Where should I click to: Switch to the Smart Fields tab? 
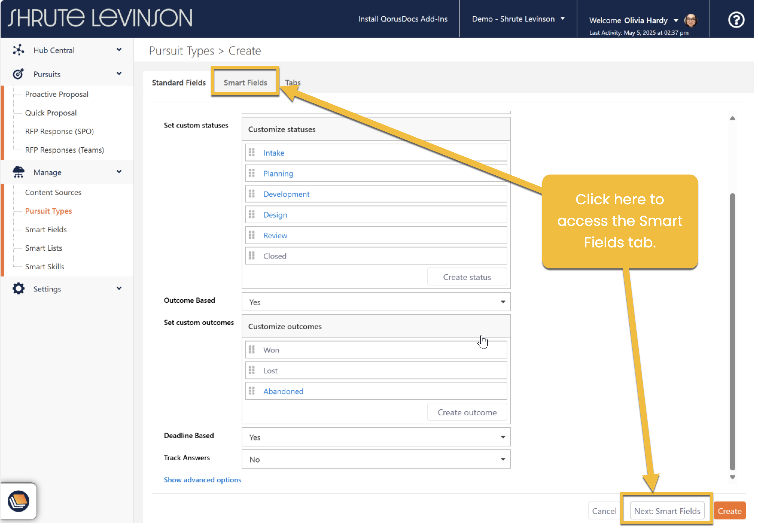pyautogui.click(x=245, y=82)
